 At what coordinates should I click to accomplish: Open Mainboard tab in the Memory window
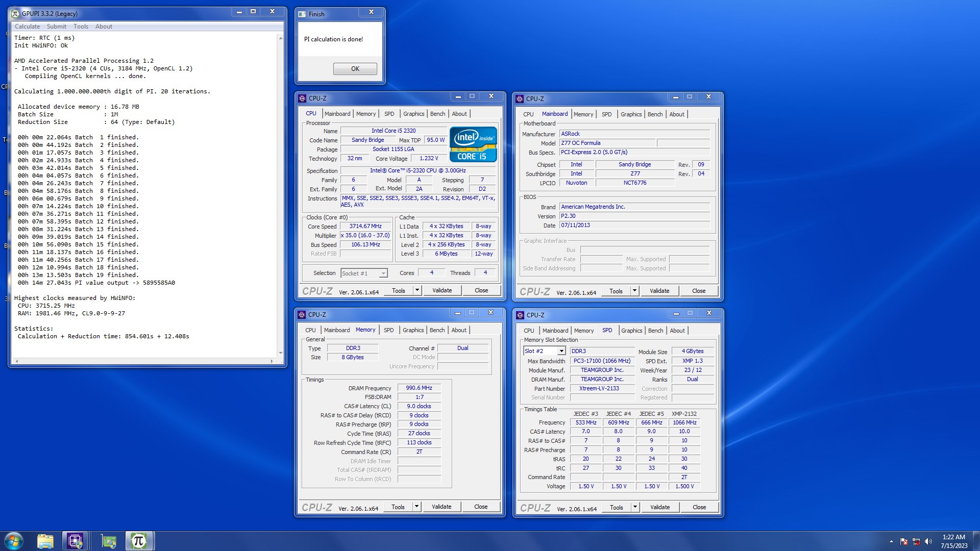click(x=337, y=330)
